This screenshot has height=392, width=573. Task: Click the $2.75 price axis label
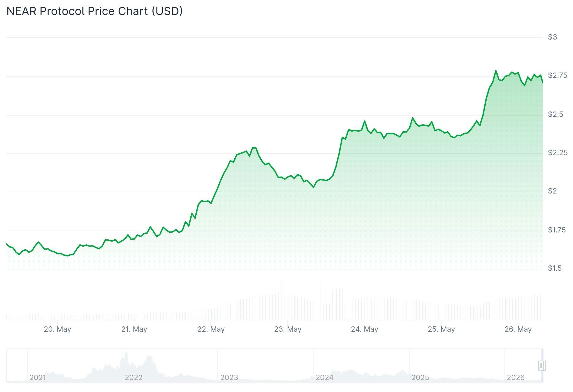(558, 75)
